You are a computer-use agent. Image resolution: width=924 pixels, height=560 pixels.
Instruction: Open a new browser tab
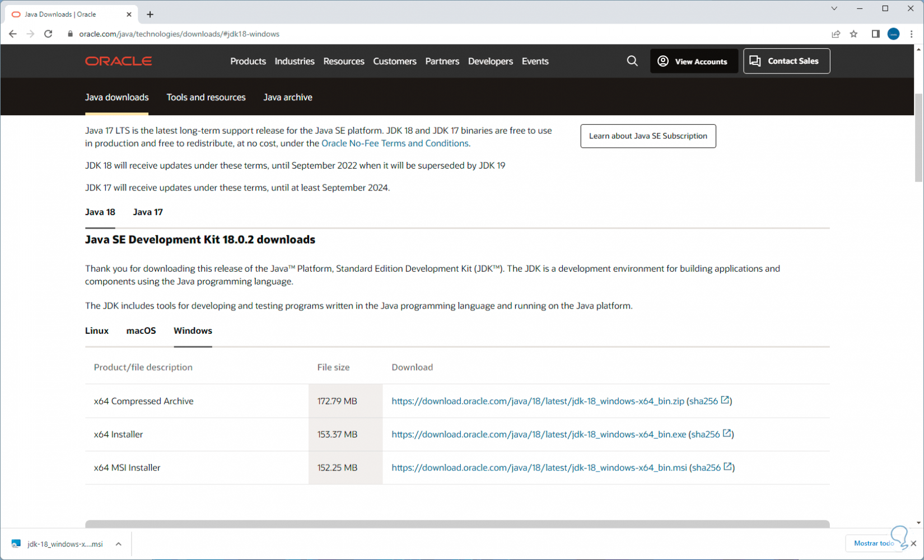[150, 15]
